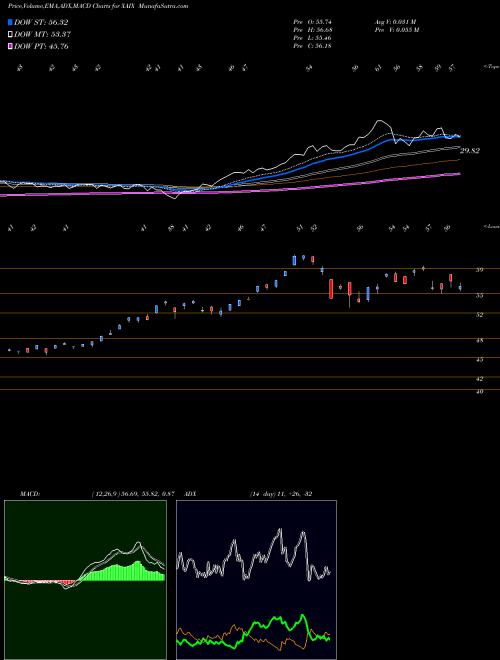Click the Pre H: 56.68 value
The height and width of the screenshot is (660, 500).
[313, 30]
